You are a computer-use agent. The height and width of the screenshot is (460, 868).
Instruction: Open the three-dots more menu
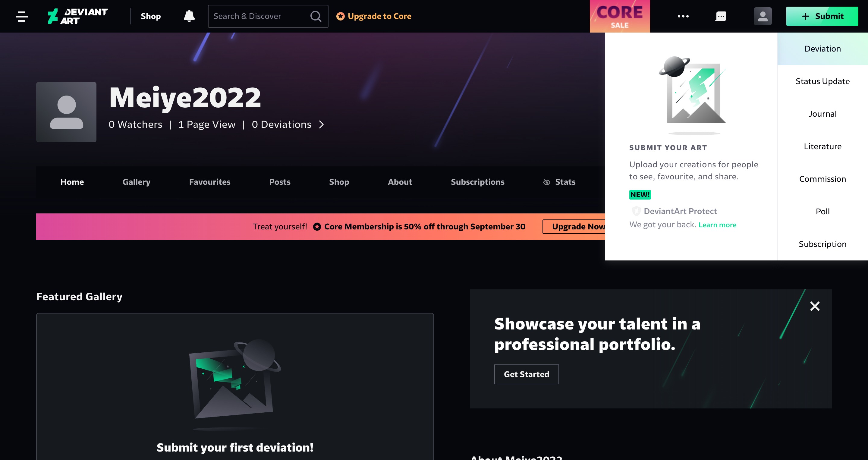point(683,16)
